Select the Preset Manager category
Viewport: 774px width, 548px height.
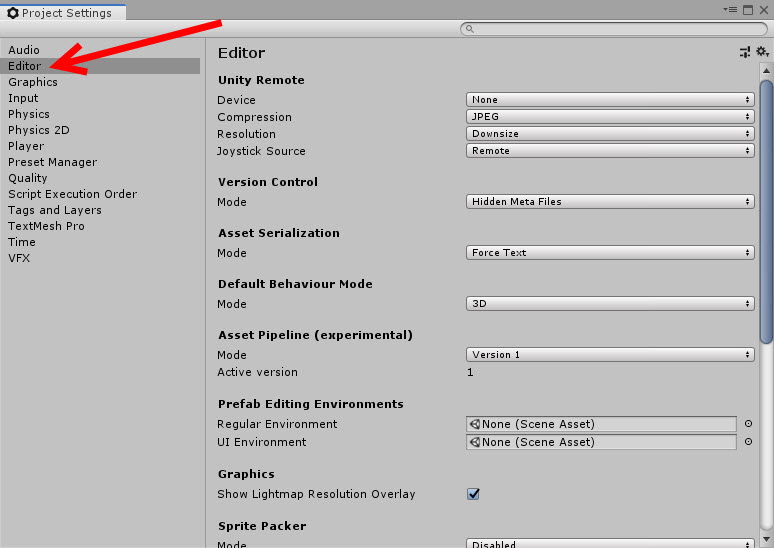(x=100, y=162)
